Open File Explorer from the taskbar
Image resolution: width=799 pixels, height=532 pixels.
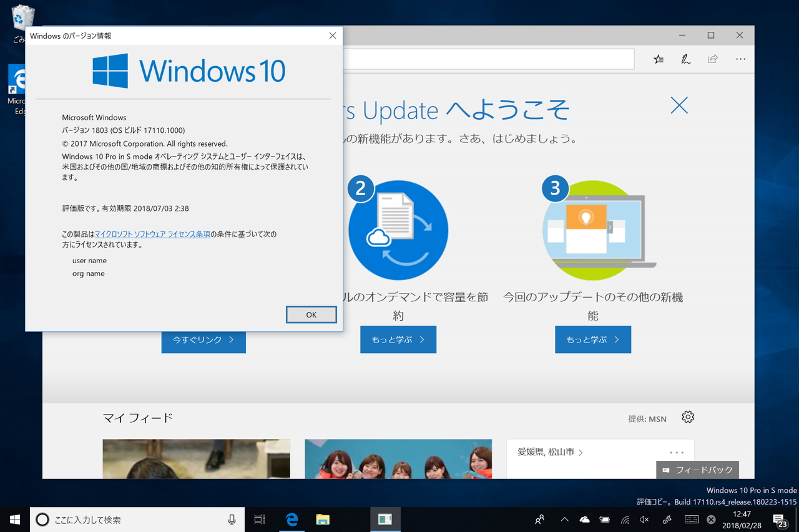click(x=323, y=519)
